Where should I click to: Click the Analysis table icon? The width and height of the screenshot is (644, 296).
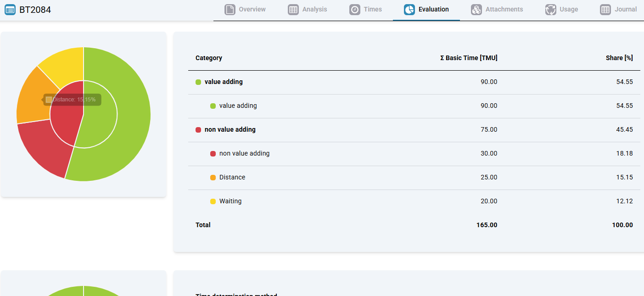pos(293,10)
